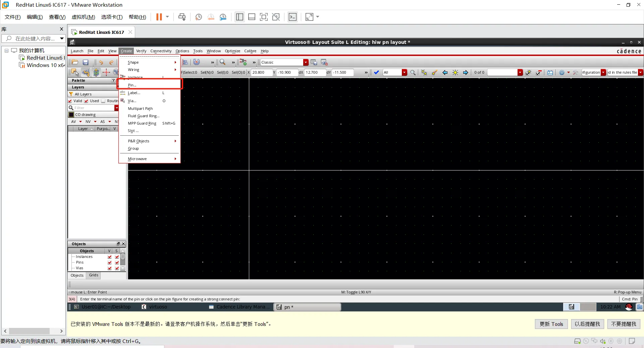
Task: Switch to the Grids tab
Action: [x=94, y=275]
